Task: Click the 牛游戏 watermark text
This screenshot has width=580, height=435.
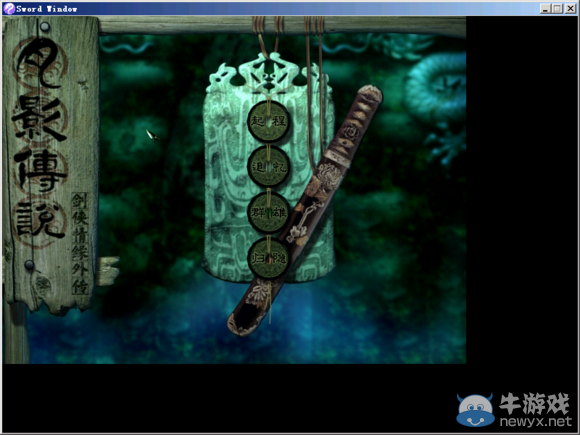Action: coord(535,404)
